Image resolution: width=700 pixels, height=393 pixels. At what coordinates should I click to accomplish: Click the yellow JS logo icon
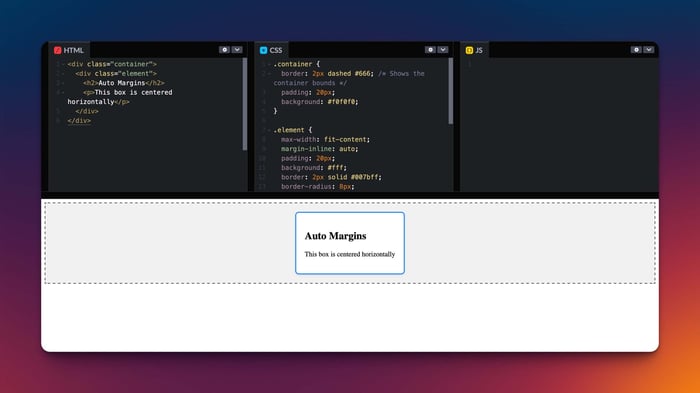[x=469, y=50]
